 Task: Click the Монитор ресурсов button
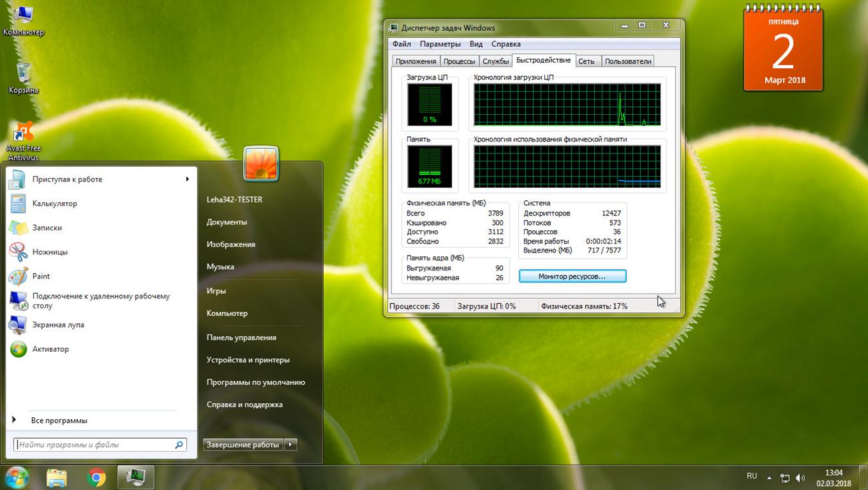tap(572, 276)
